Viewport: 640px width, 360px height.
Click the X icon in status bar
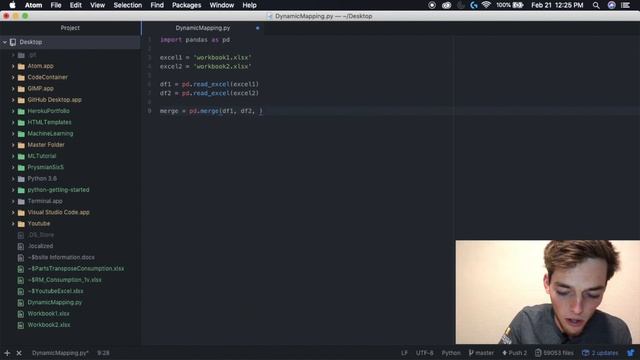click(x=19, y=353)
